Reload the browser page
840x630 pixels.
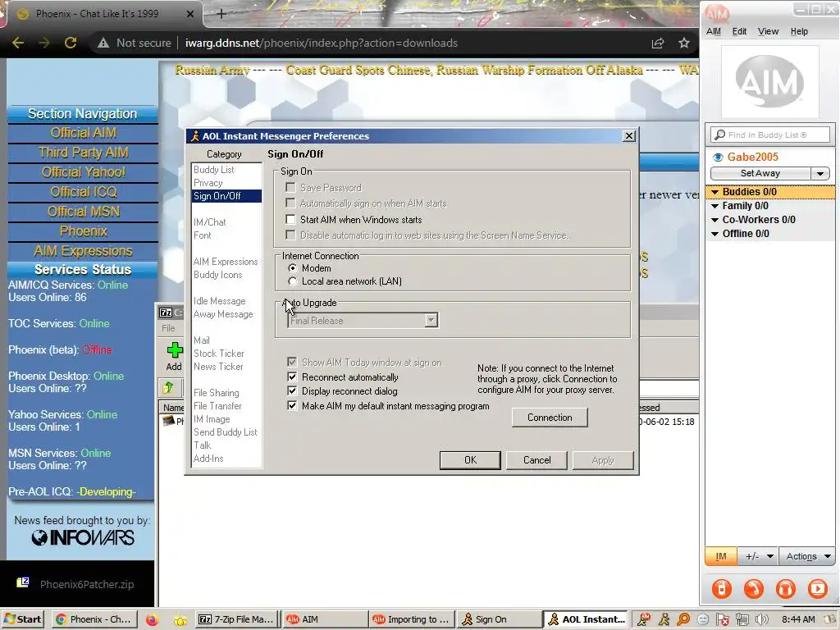(x=71, y=43)
